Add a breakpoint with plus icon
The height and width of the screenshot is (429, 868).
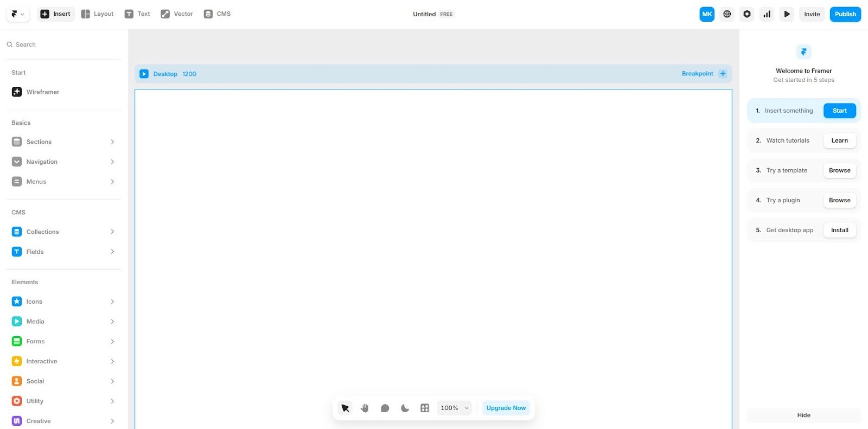click(x=723, y=74)
